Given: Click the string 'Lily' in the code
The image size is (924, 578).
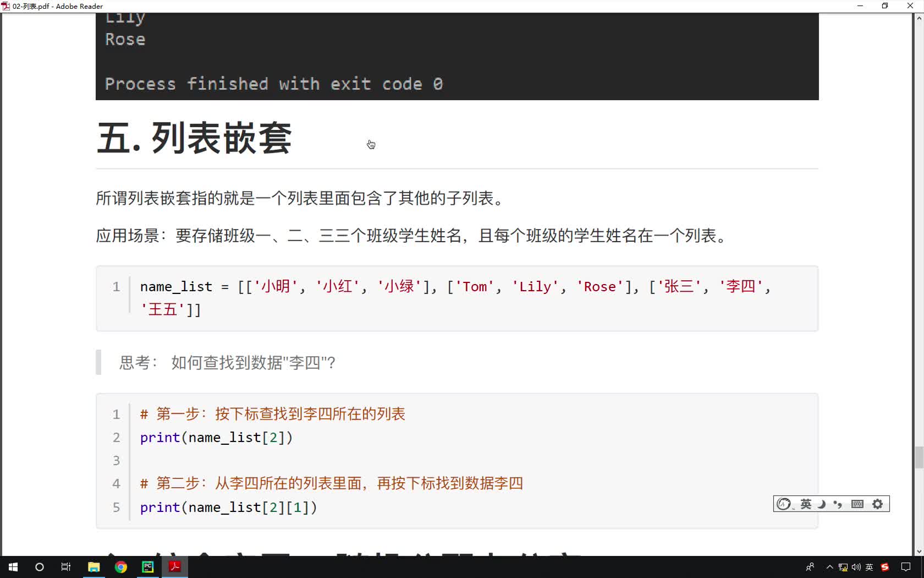Looking at the screenshot, I should pyautogui.click(x=535, y=287).
